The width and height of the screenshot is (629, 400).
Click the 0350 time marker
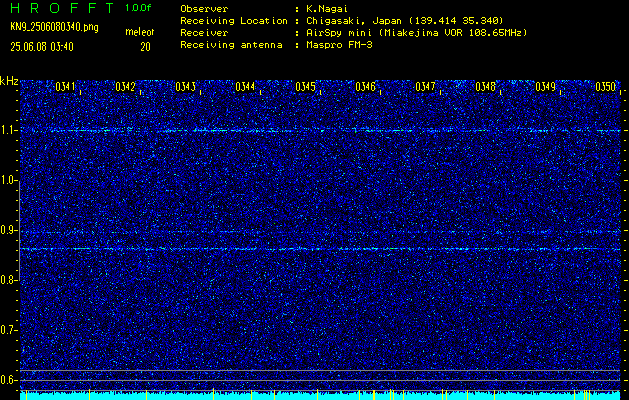click(x=605, y=87)
